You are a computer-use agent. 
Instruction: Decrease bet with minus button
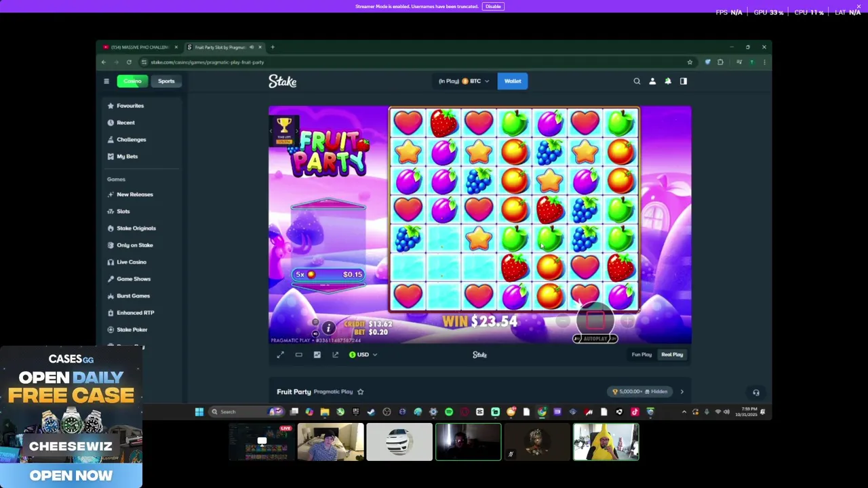tap(563, 322)
